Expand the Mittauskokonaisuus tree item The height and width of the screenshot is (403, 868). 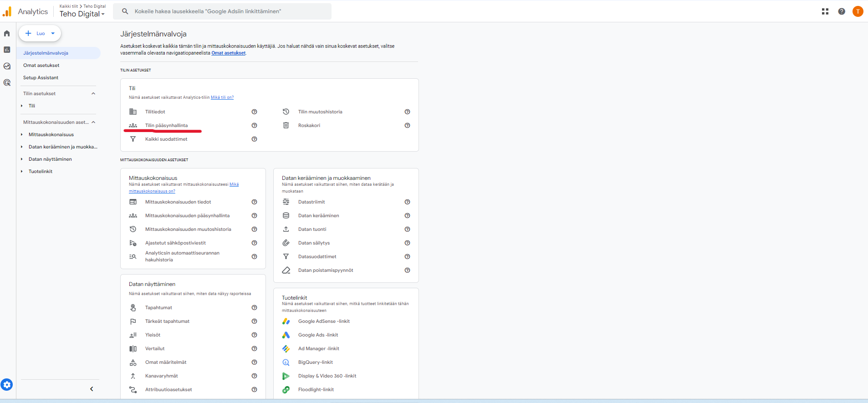pos(22,135)
